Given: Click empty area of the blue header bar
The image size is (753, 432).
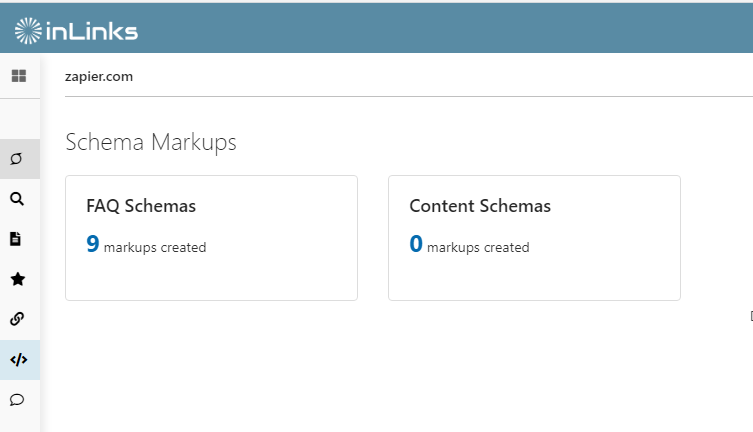Looking at the screenshot, I should [432, 29].
